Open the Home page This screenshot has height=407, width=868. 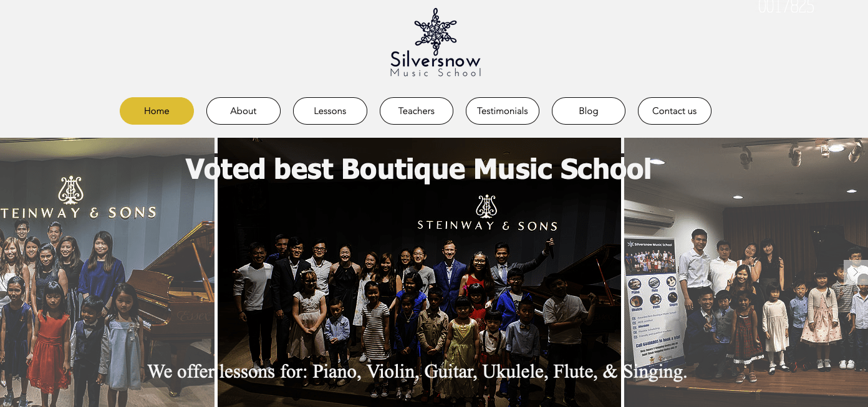(x=157, y=111)
